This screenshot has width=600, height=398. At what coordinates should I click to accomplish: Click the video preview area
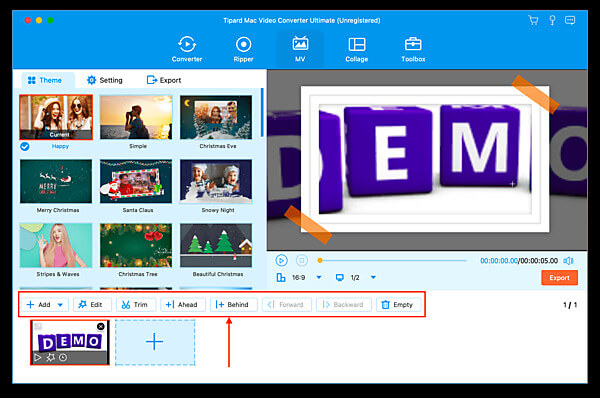(427, 160)
